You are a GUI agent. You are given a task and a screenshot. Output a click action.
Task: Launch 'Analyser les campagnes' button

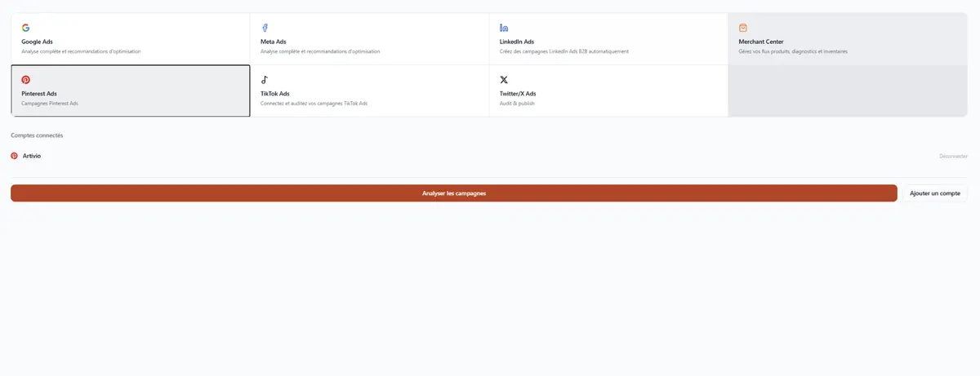pos(454,193)
